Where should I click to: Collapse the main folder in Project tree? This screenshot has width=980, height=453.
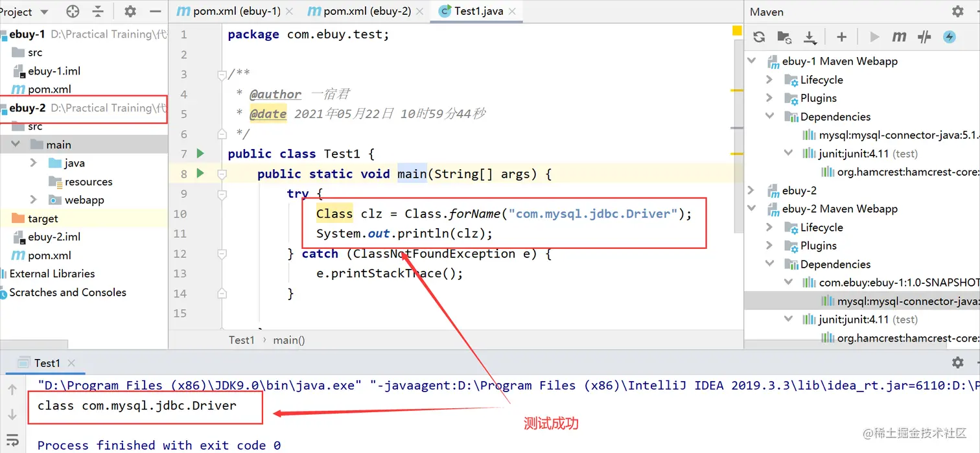[16, 145]
